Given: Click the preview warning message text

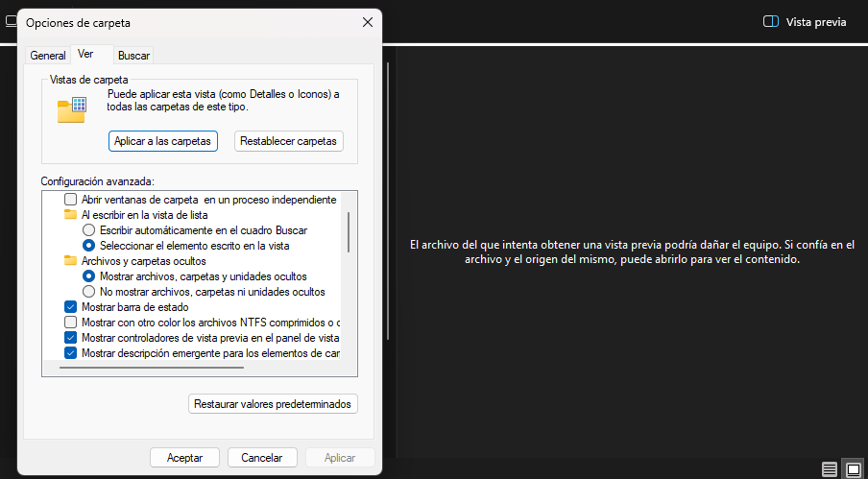Looking at the screenshot, I should pos(632,251).
